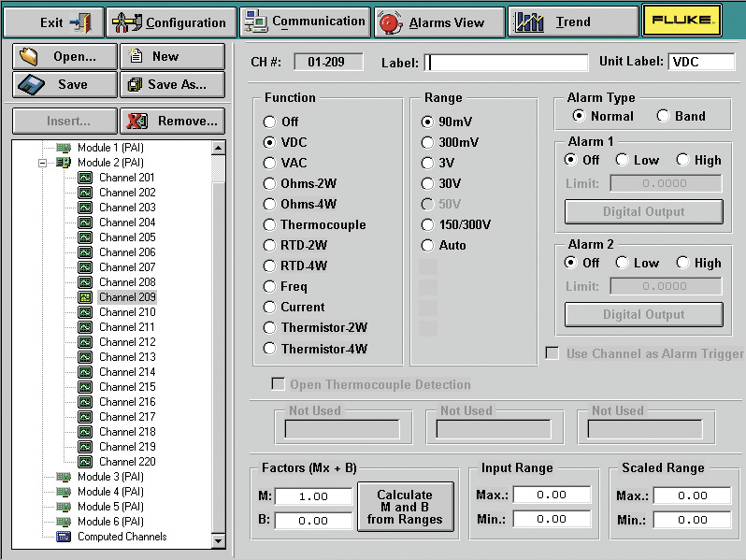Click the Module 4 (PAI) card icon
Screen dimensions: 746x560
pyautogui.click(x=64, y=492)
